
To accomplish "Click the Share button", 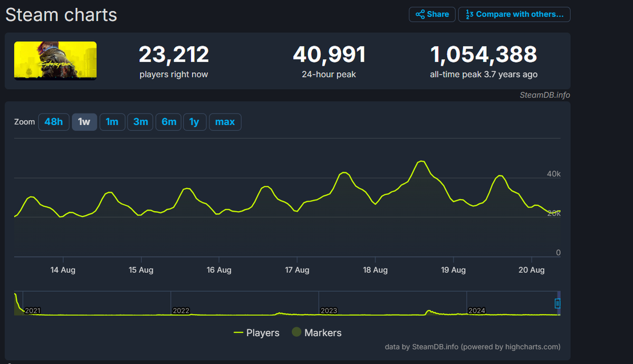I will tap(431, 14).
